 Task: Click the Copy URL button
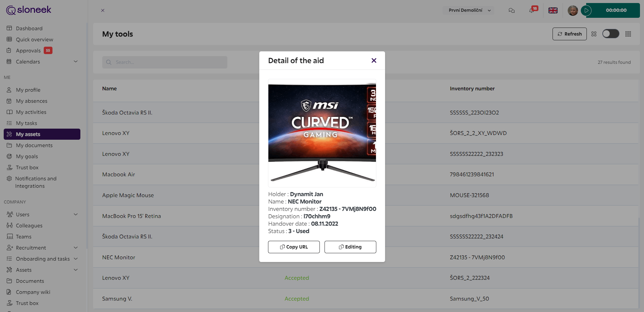(294, 247)
